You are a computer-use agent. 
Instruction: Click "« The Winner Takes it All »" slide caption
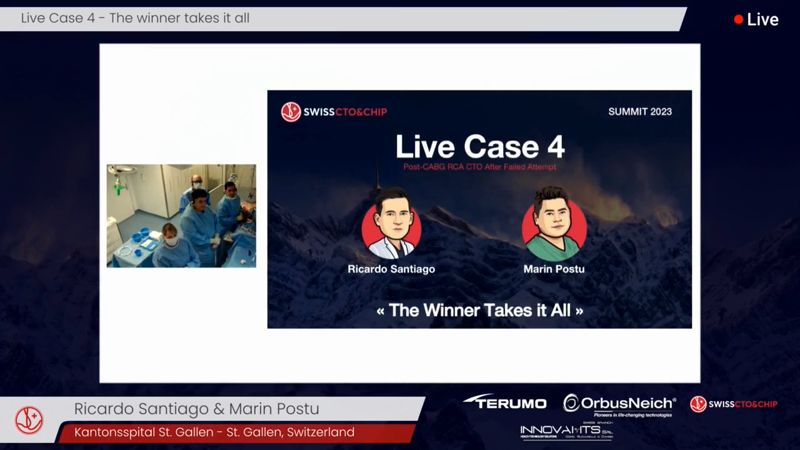(x=480, y=310)
